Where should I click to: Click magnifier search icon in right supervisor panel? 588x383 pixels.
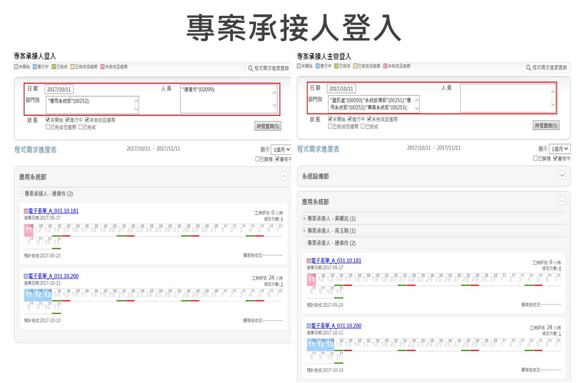tap(528, 68)
